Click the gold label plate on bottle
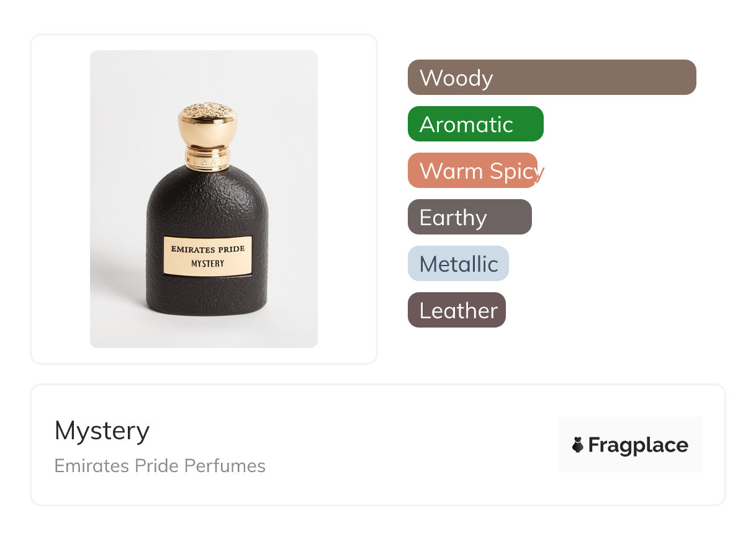 208,255
